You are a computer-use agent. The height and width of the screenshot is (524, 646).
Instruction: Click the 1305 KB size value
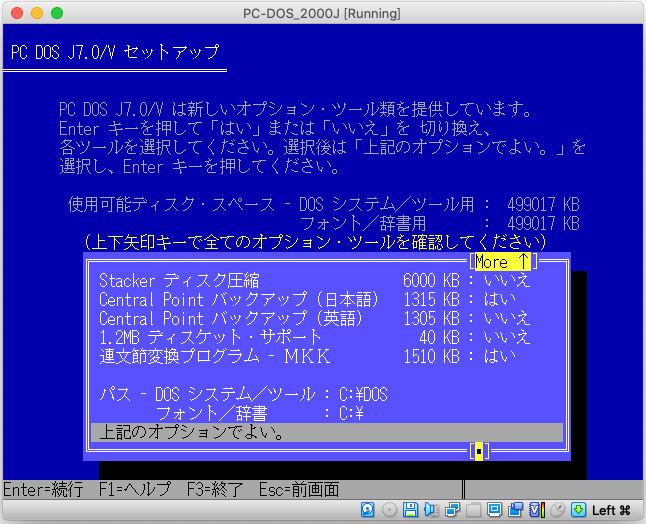click(x=431, y=318)
